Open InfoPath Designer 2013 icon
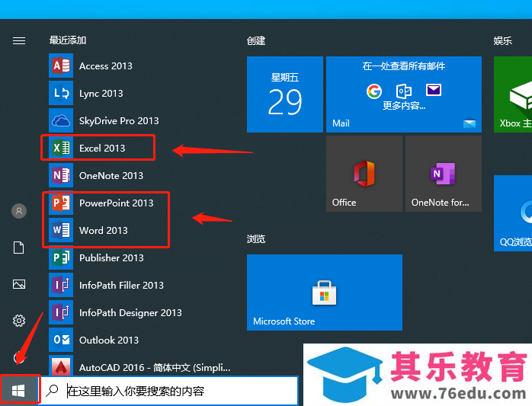This screenshot has height=406, width=532. click(61, 313)
